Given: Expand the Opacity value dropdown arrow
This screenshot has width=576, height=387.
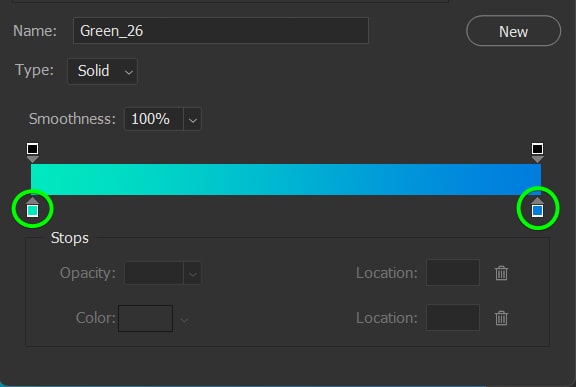Looking at the screenshot, I should coord(192,273).
